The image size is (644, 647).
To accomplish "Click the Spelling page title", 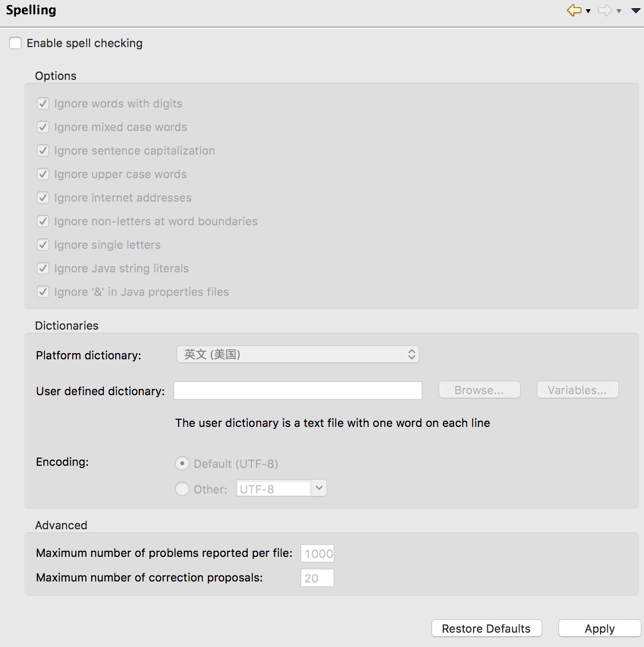I will coord(31,10).
